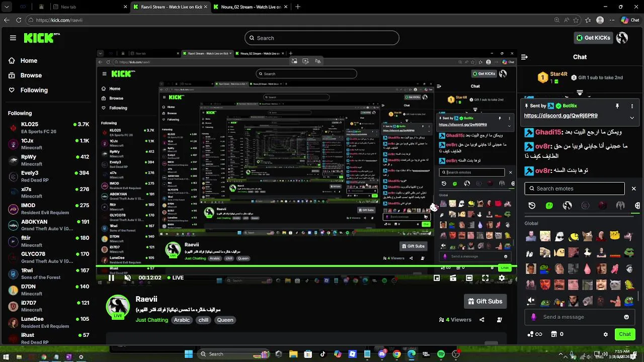Open the discord.gg link in the pinned message

tap(560, 116)
